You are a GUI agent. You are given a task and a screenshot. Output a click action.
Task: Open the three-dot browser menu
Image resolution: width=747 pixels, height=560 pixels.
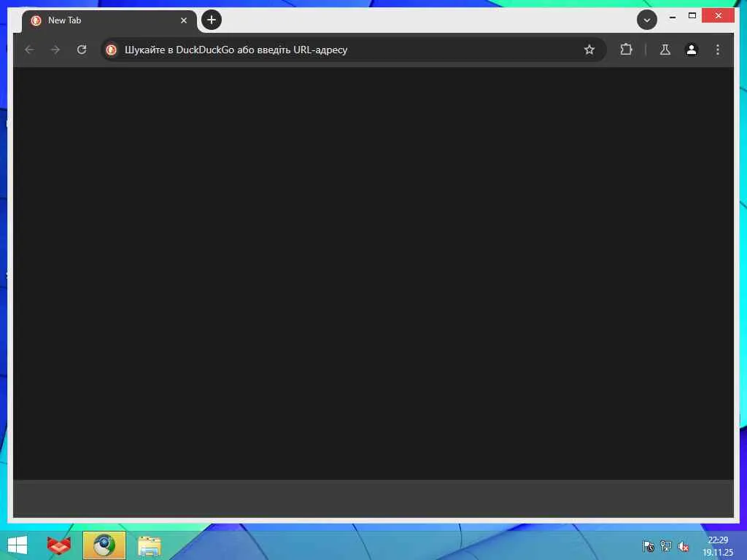pos(718,50)
